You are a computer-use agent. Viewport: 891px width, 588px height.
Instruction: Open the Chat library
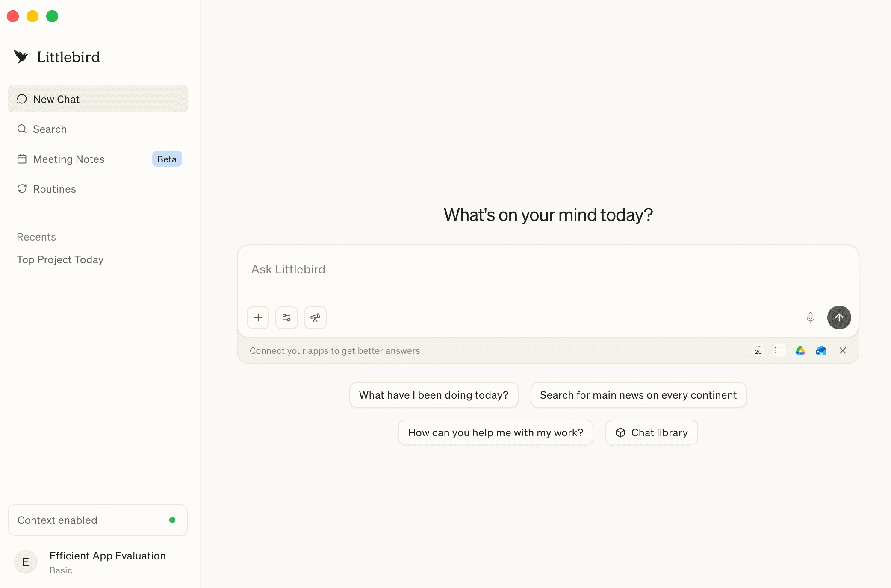pyautogui.click(x=651, y=432)
